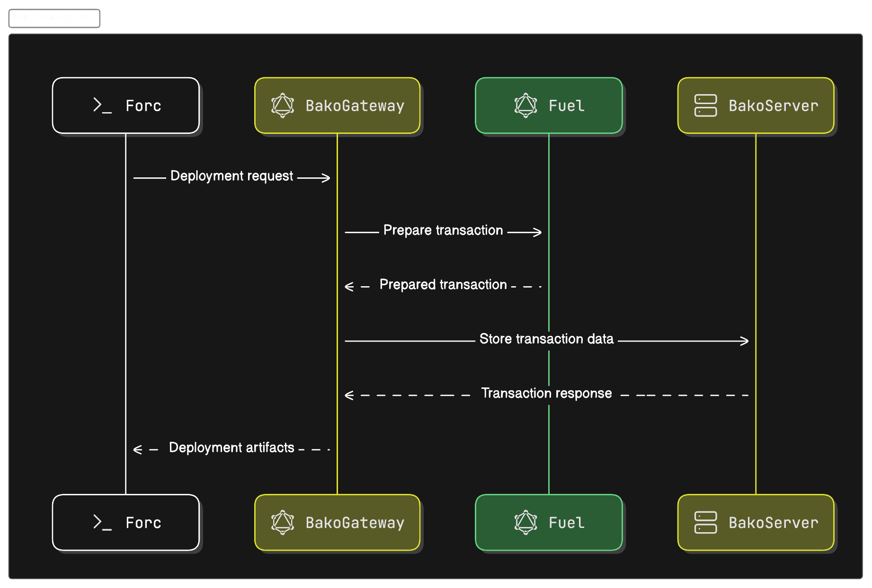Select the 'Forc' label in the top participant box
This screenshot has height=588, width=872.
pos(143,105)
